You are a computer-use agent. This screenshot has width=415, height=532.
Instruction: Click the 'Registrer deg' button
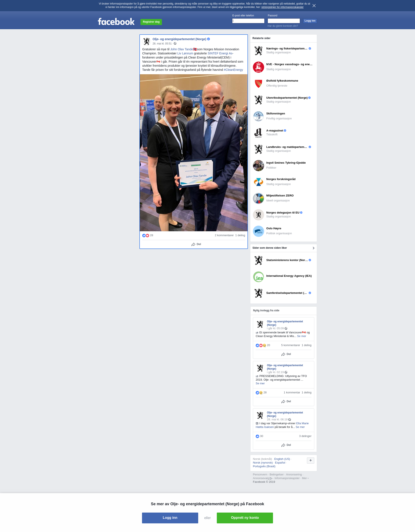tap(151, 22)
